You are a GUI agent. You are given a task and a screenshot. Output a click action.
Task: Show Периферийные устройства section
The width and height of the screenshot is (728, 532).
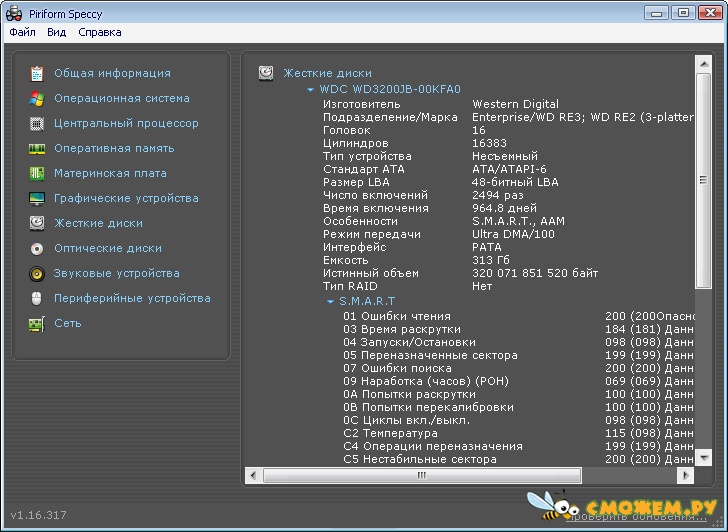point(132,298)
